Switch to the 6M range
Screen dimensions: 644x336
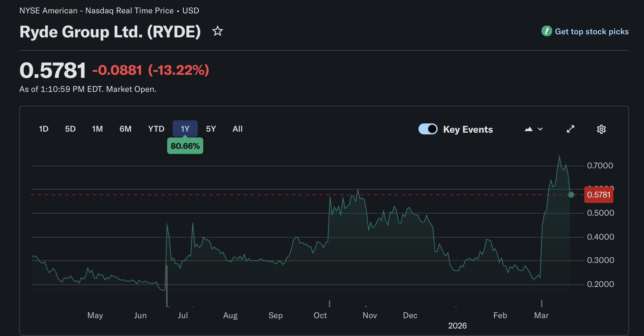[x=125, y=129]
